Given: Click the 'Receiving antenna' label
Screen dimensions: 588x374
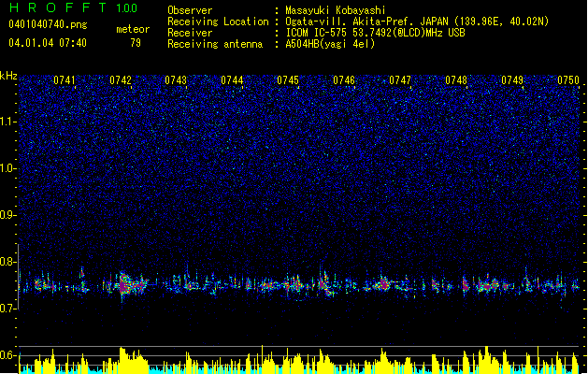Looking at the screenshot, I should click(x=215, y=44).
